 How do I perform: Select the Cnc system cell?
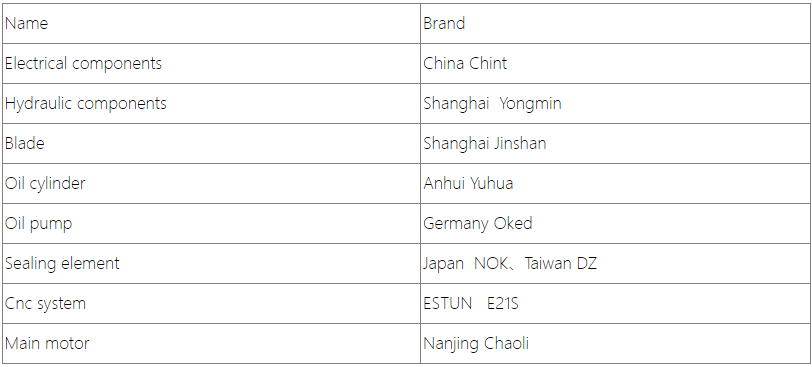pos(211,303)
